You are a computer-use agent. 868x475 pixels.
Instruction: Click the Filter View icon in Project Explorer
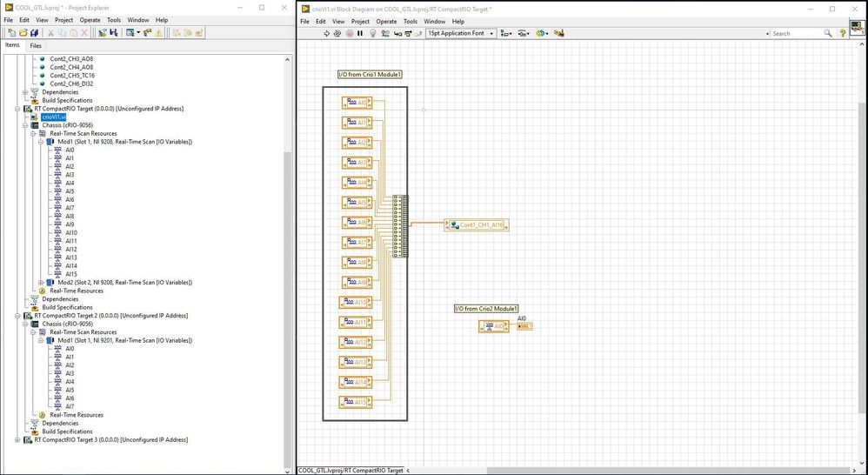coord(130,33)
